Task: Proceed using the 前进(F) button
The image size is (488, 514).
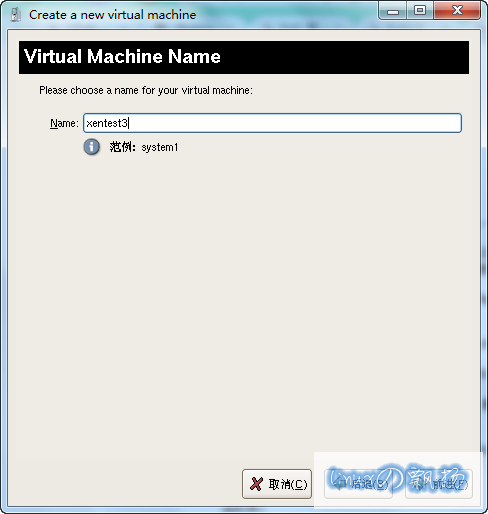Action: point(439,484)
